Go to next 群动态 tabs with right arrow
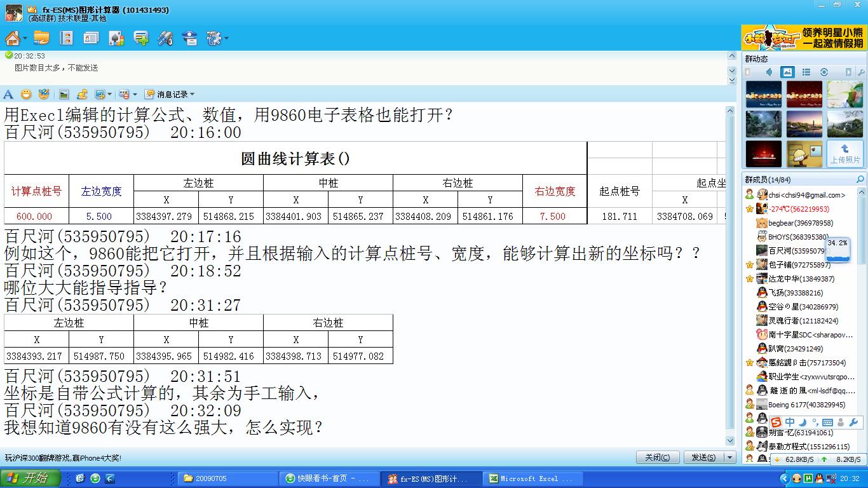The height and width of the screenshot is (488, 868). 847,72
